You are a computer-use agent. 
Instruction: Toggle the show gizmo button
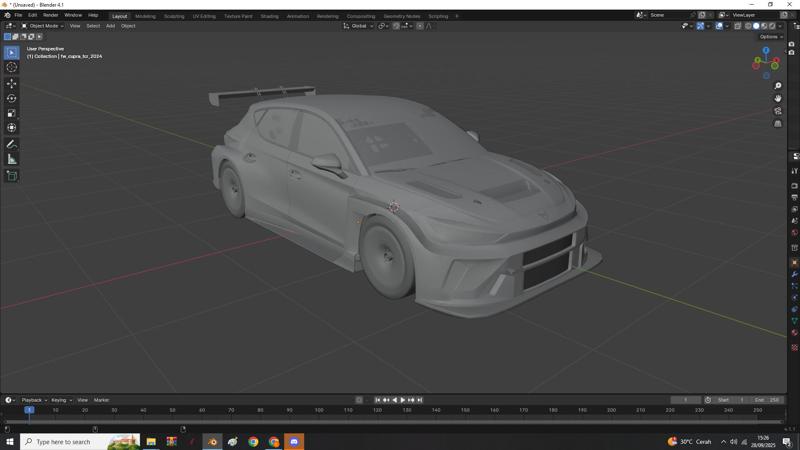(701, 26)
